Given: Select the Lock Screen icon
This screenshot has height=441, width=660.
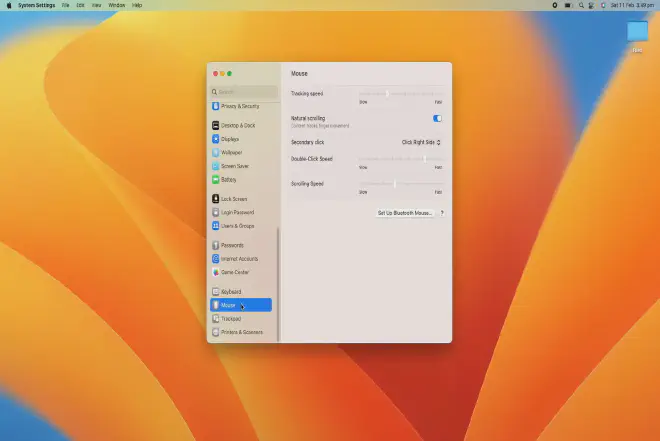Looking at the screenshot, I should tap(216, 199).
